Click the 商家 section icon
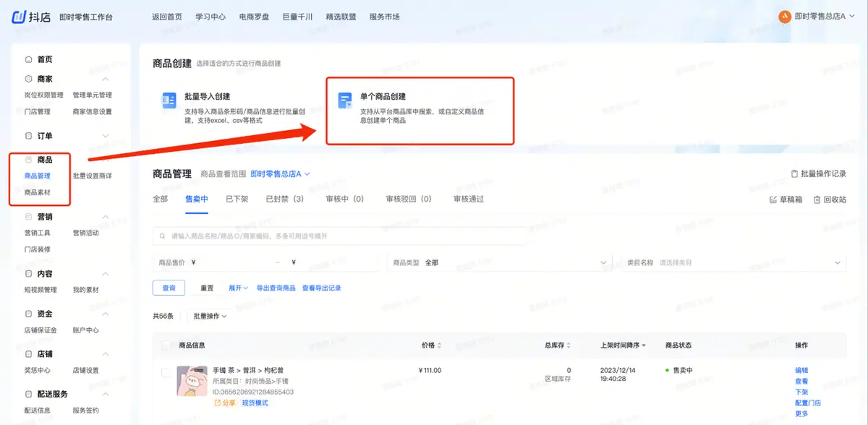This screenshot has height=425, width=868. (28, 79)
